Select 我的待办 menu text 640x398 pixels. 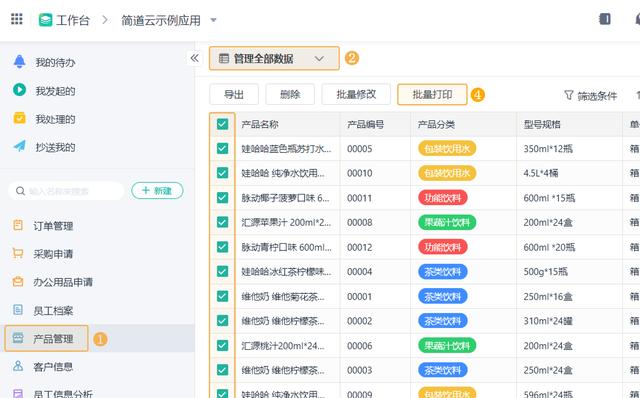click(55, 62)
